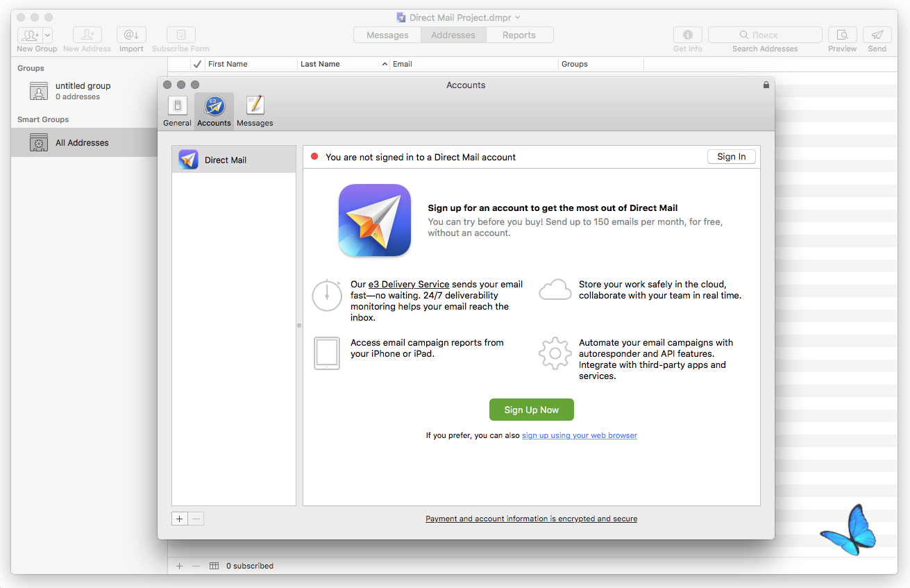This screenshot has height=588, width=910.
Task: Switch to the Messages tab
Action: pos(387,35)
